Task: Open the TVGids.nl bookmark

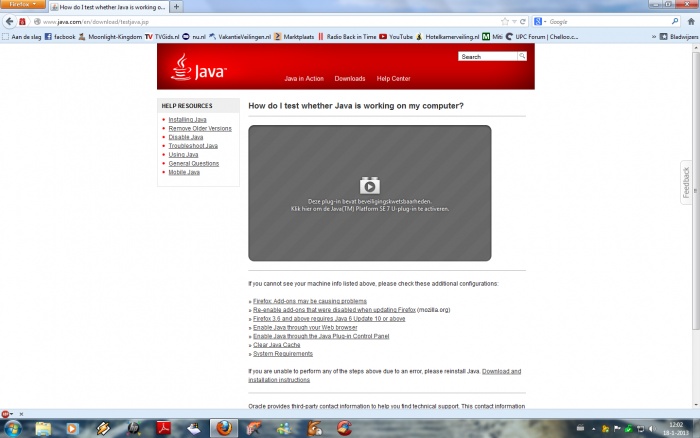Action: click(162, 37)
